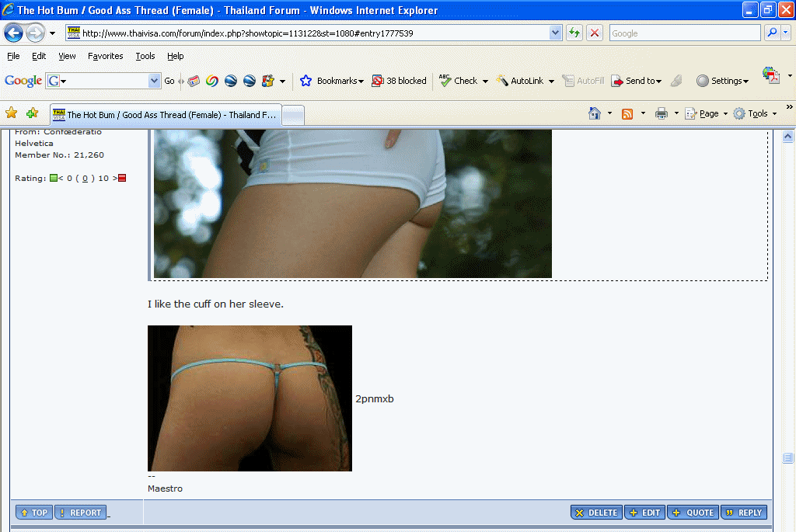The width and height of the screenshot is (796, 532).
Task: Open the Tools menu in menu bar
Action: 145,56
